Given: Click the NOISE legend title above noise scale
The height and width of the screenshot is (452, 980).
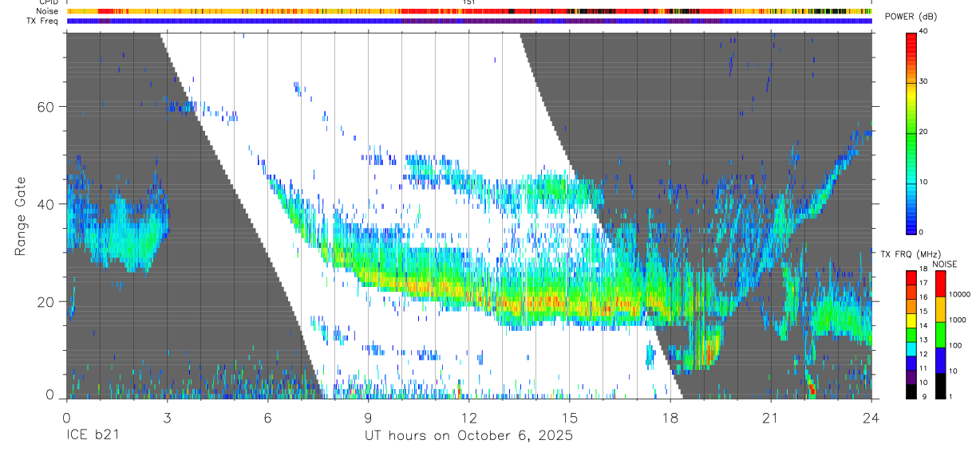Looking at the screenshot, I should click(x=945, y=264).
